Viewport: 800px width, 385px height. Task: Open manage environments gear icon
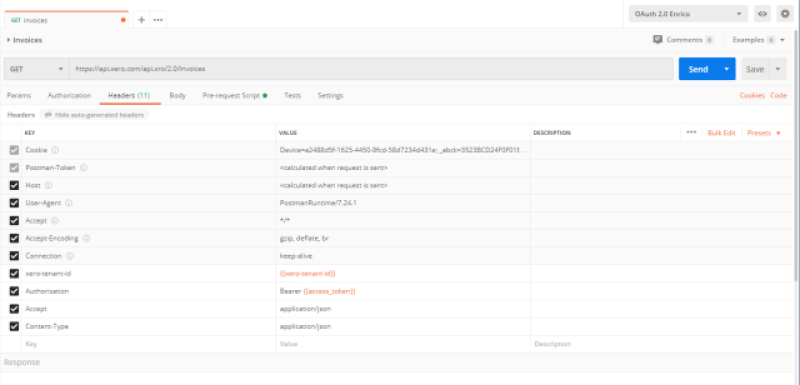click(785, 14)
